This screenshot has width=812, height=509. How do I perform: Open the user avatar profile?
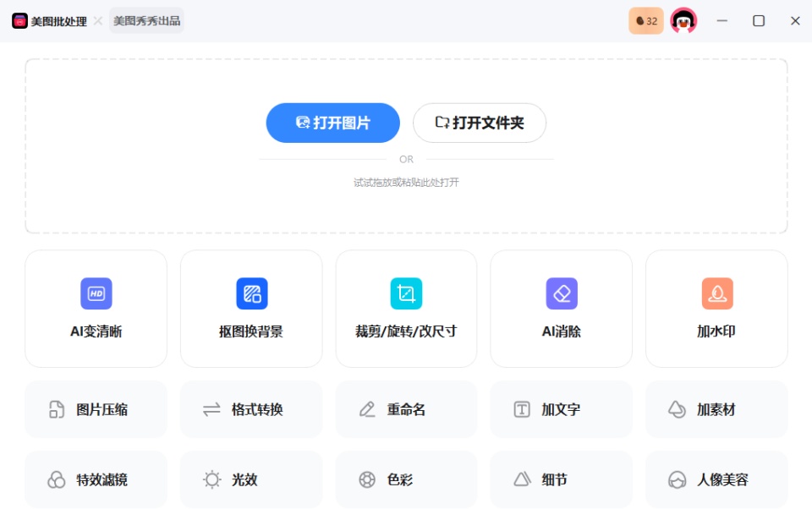pos(683,20)
